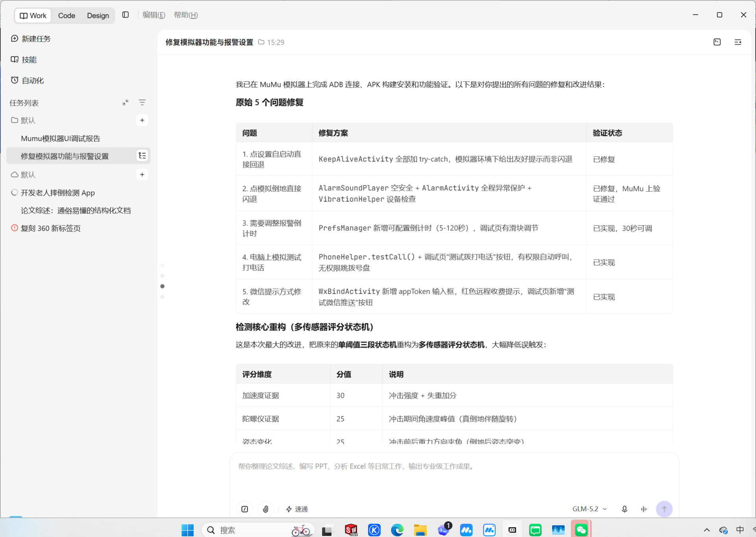Expand the local 默认 folder group
Viewport: 756px width, 537px height.
[x=23, y=120]
